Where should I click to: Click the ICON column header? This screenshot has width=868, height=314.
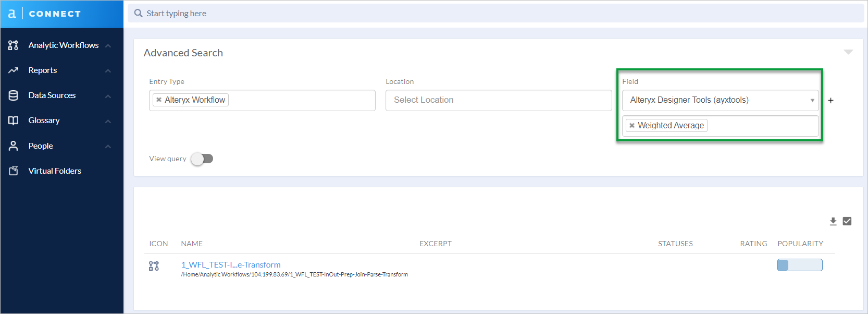pos(158,244)
